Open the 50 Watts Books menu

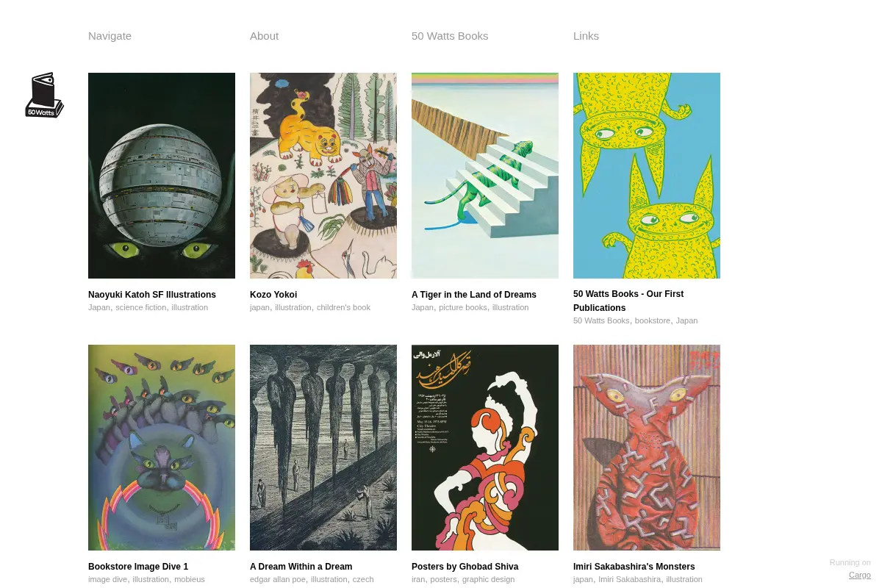click(x=450, y=36)
